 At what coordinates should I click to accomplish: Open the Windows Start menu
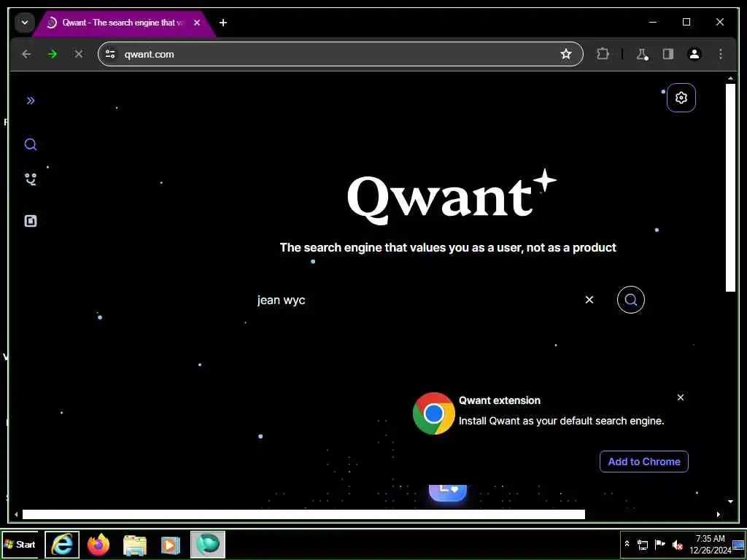[20, 544]
